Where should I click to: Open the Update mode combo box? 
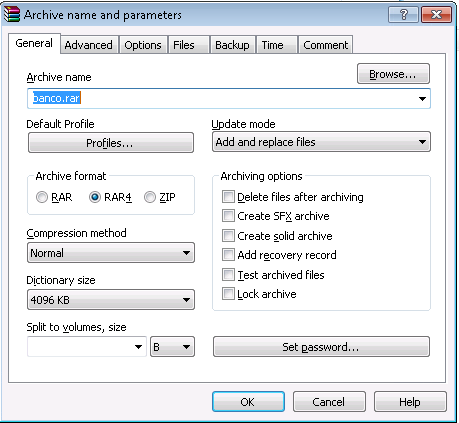point(321,142)
